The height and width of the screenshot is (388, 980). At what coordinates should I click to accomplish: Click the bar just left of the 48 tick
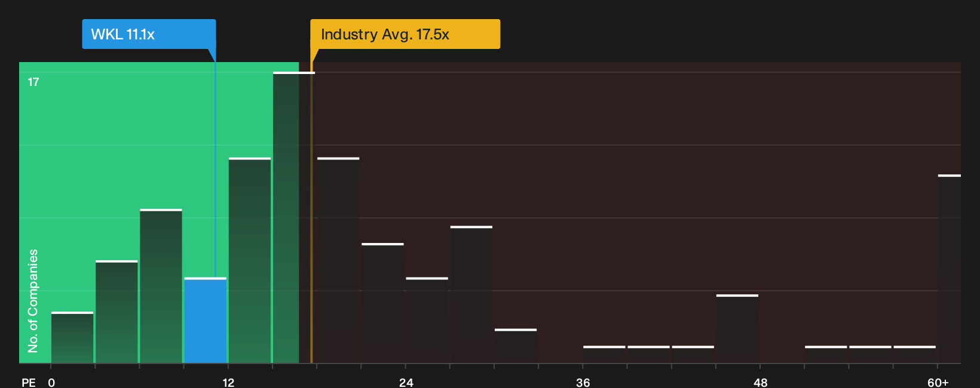(x=737, y=329)
